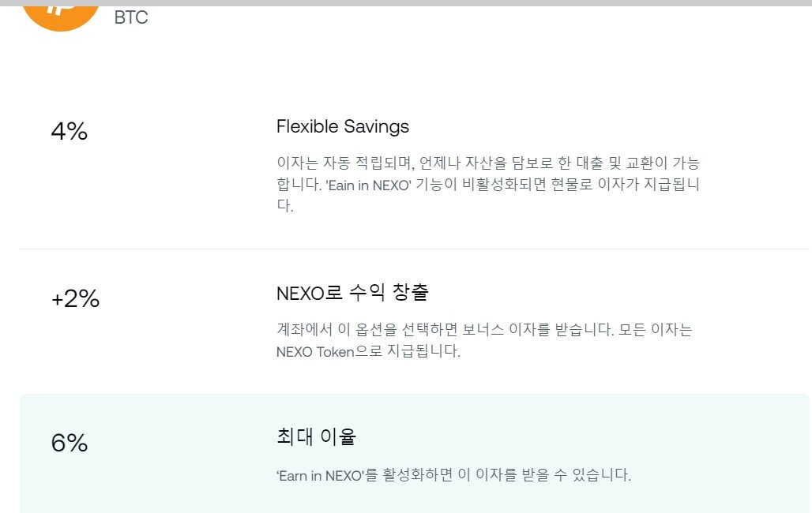The height and width of the screenshot is (513, 812).
Task: Click the gray bar at the top
Action: [406, 3]
